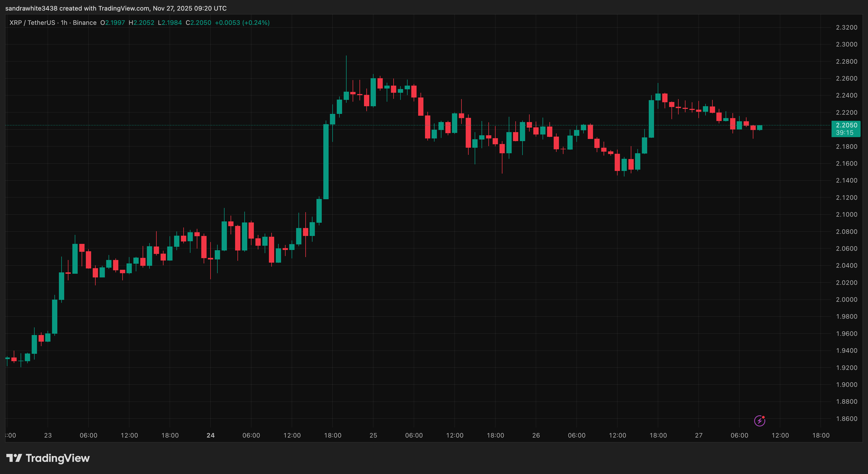Click the red notification dot on the lightning icon

[763, 417]
